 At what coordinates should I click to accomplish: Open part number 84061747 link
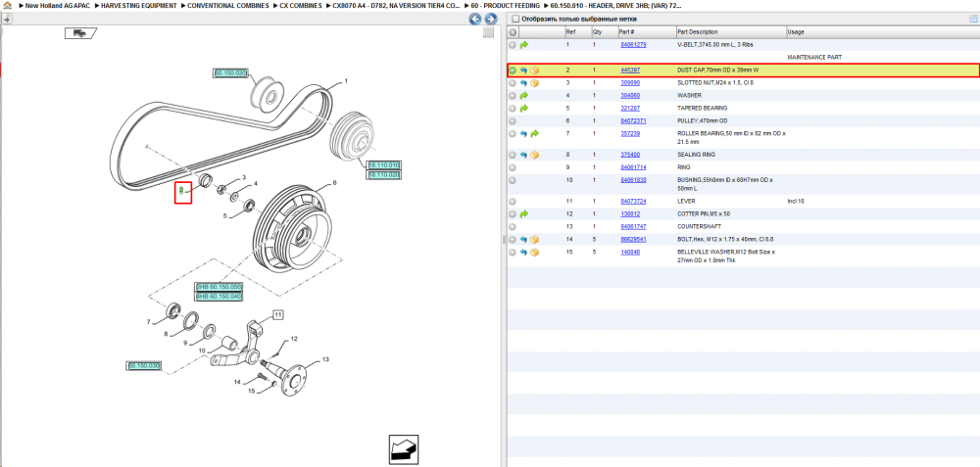pyautogui.click(x=633, y=226)
